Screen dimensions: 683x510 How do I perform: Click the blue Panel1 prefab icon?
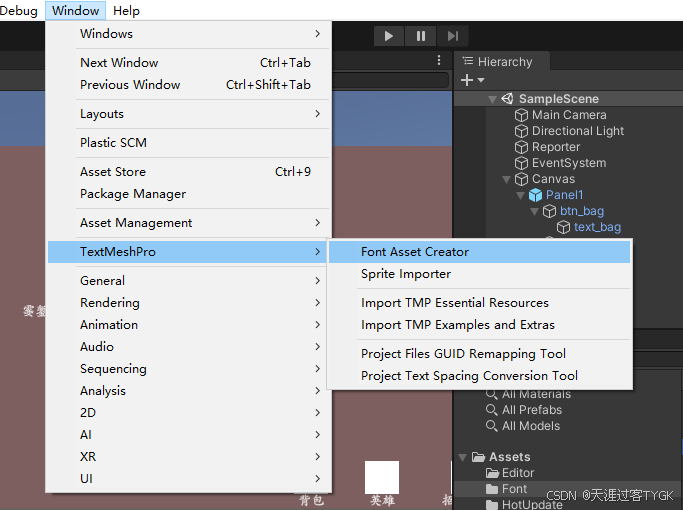click(535, 195)
